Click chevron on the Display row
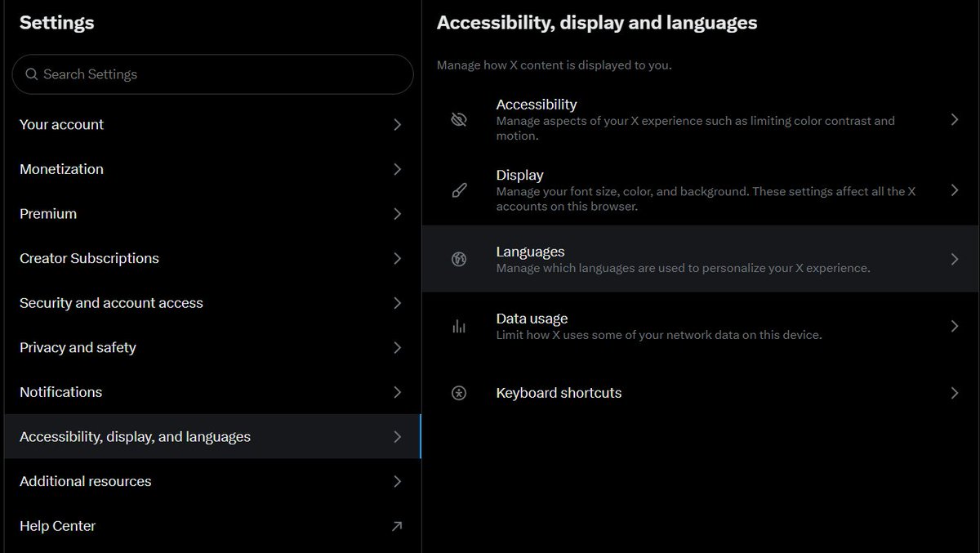980x553 pixels. point(954,190)
